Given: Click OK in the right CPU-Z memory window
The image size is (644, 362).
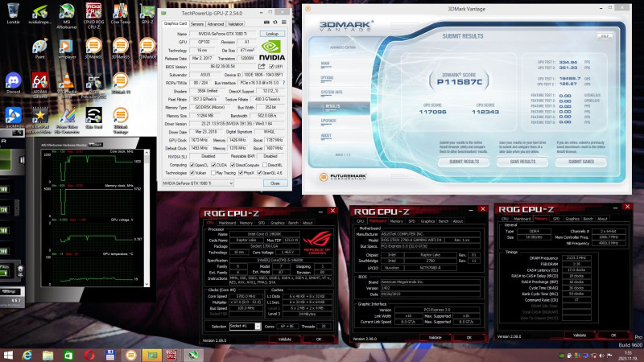Looking at the screenshot, I should (x=613, y=335).
